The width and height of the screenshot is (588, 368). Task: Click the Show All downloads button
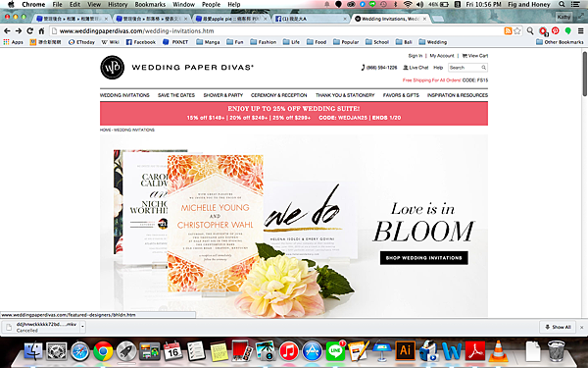558,327
